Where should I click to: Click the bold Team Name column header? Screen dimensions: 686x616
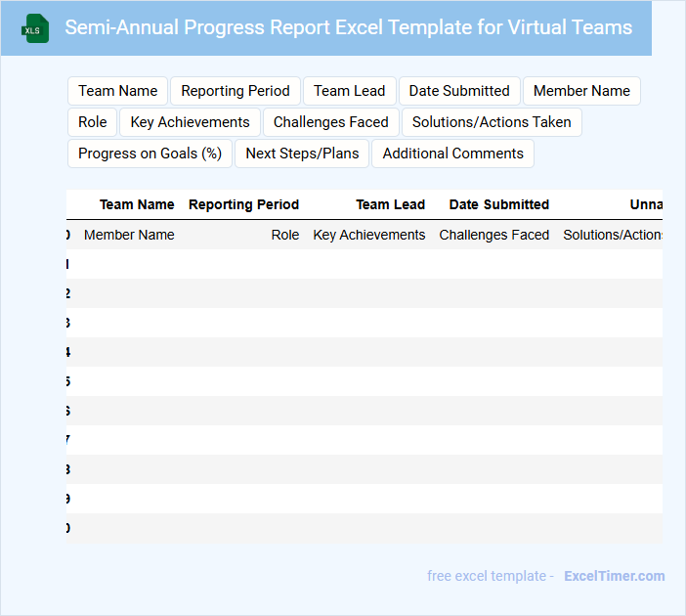(x=137, y=205)
